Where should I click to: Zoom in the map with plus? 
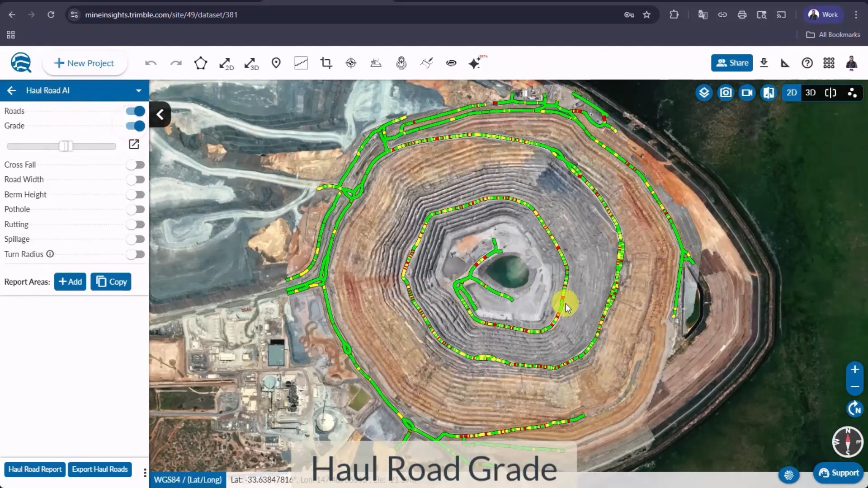tap(854, 369)
